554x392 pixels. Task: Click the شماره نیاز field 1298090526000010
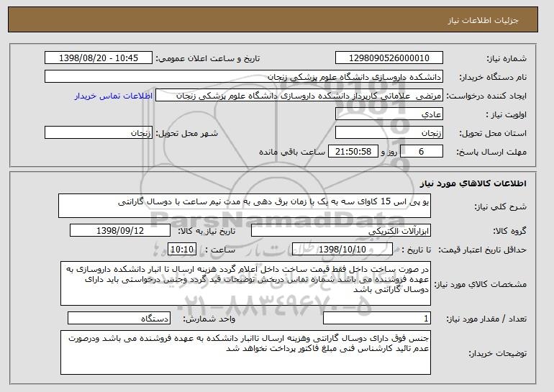[x=389, y=58]
